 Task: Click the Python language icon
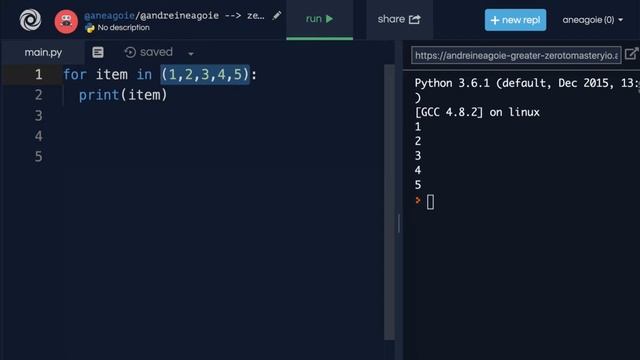90,28
